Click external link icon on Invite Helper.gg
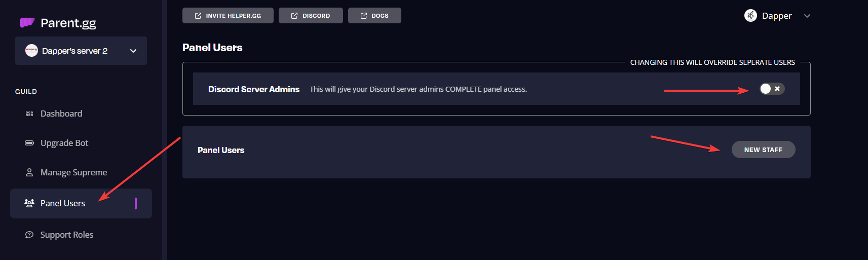The width and height of the screenshot is (868, 260). (198, 16)
